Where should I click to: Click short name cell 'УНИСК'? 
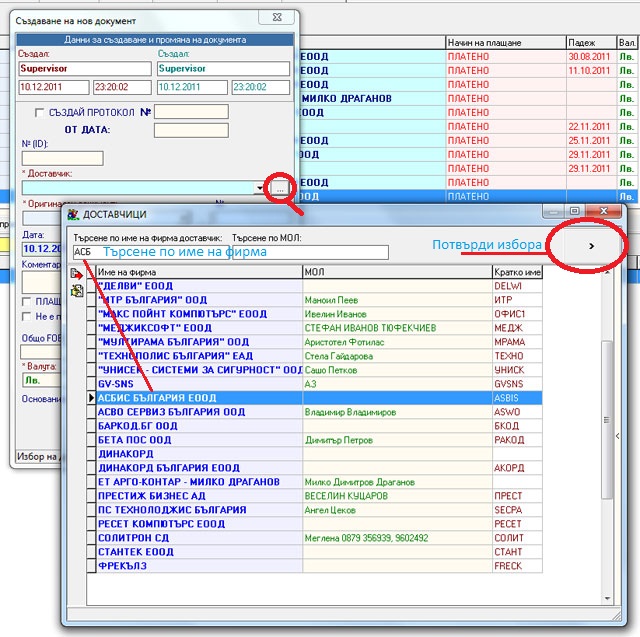coord(517,370)
